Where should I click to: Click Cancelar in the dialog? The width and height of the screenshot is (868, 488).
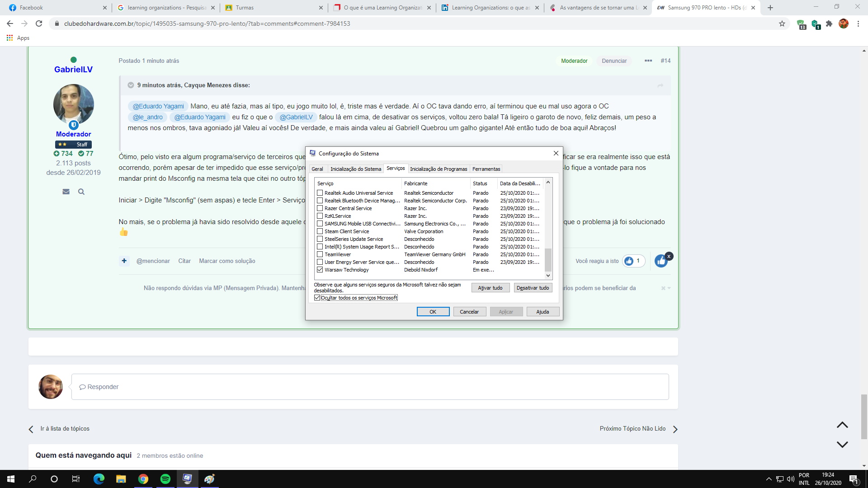point(469,312)
